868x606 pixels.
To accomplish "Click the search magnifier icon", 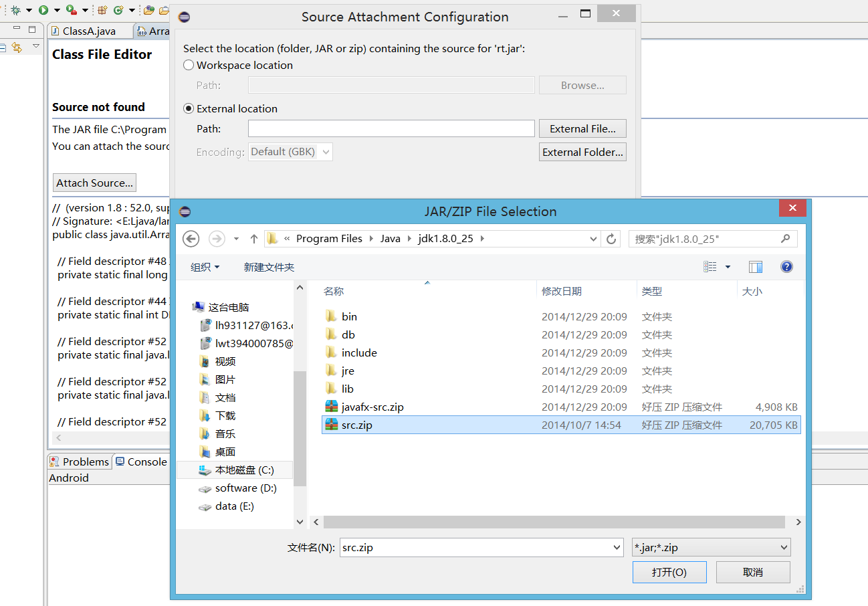I will coord(786,239).
